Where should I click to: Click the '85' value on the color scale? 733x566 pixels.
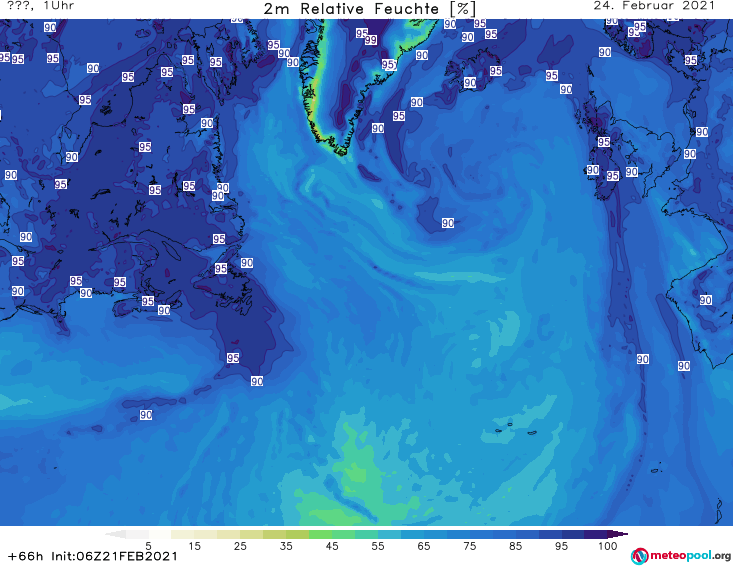tap(515, 546)
